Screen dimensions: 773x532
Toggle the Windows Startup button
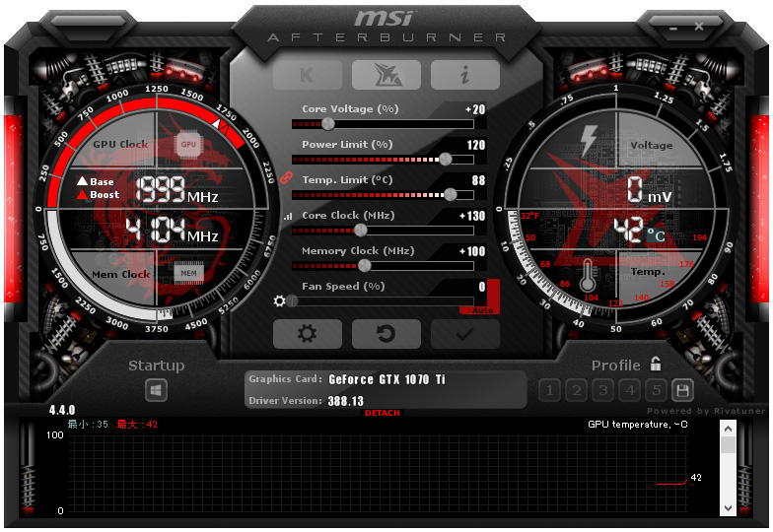156,391
